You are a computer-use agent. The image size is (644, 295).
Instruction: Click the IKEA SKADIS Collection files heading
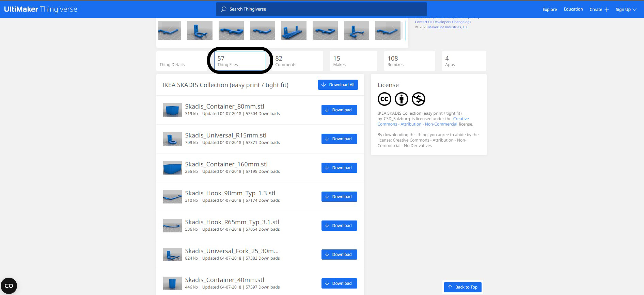(x=225, y=85)
